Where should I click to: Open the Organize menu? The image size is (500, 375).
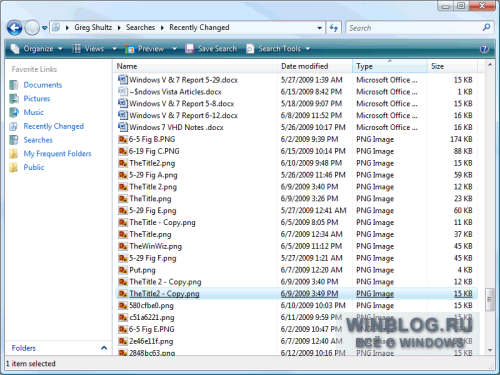point(37,49)
